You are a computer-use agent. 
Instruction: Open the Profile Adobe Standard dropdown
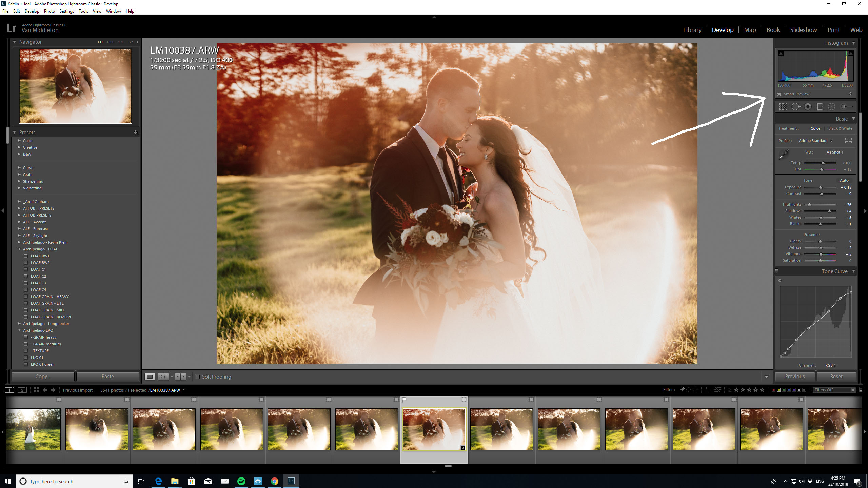tap(815, 141)
